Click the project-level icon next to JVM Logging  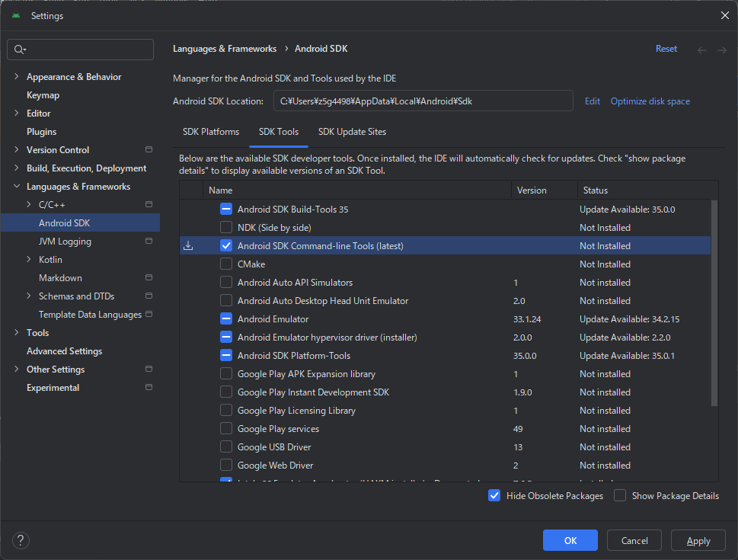(149, 242)
